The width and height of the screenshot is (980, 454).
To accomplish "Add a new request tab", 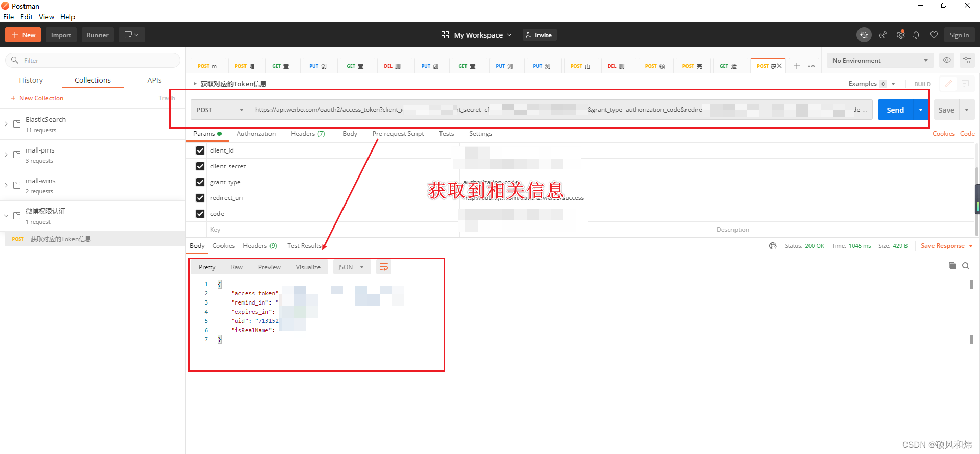I will 796,66.
